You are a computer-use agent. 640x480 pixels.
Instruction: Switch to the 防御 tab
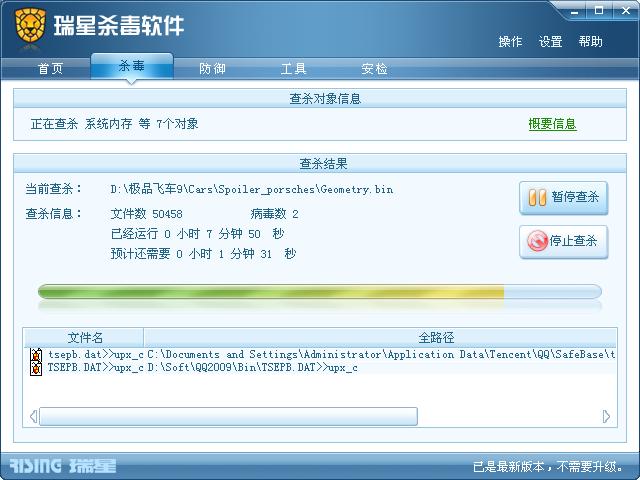tap(212, 68)
